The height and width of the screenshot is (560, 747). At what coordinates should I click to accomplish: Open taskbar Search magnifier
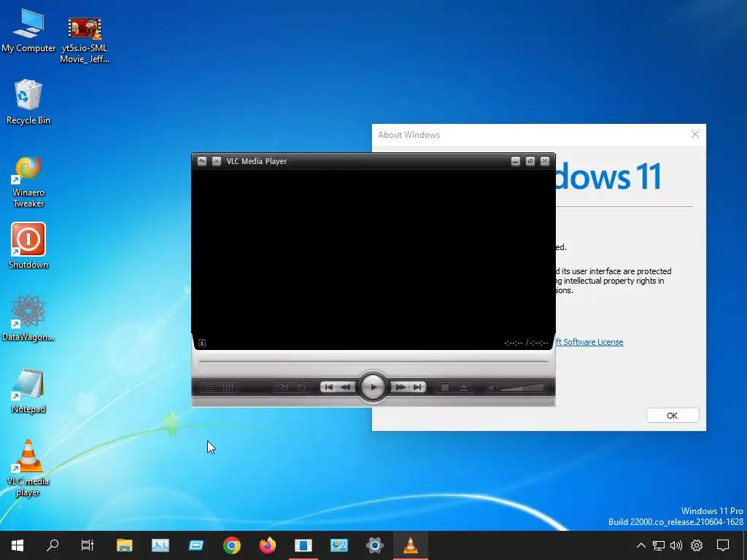[53, 545]
